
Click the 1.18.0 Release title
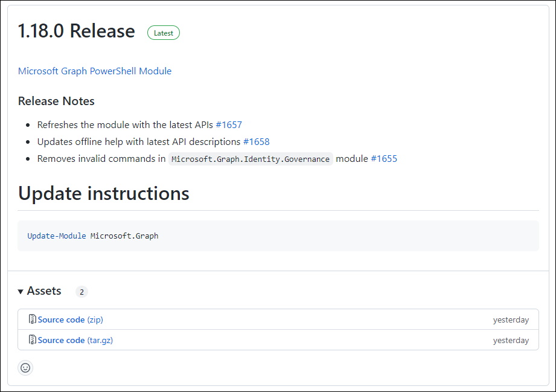tap(77, 31)
